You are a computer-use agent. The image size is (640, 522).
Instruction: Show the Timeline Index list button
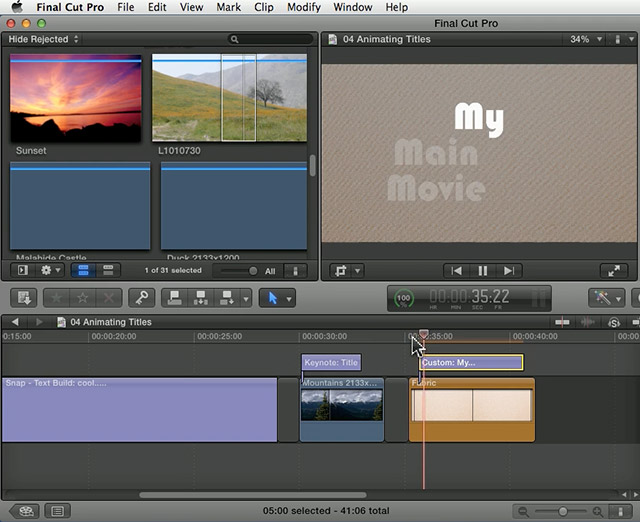pos(58,511)
